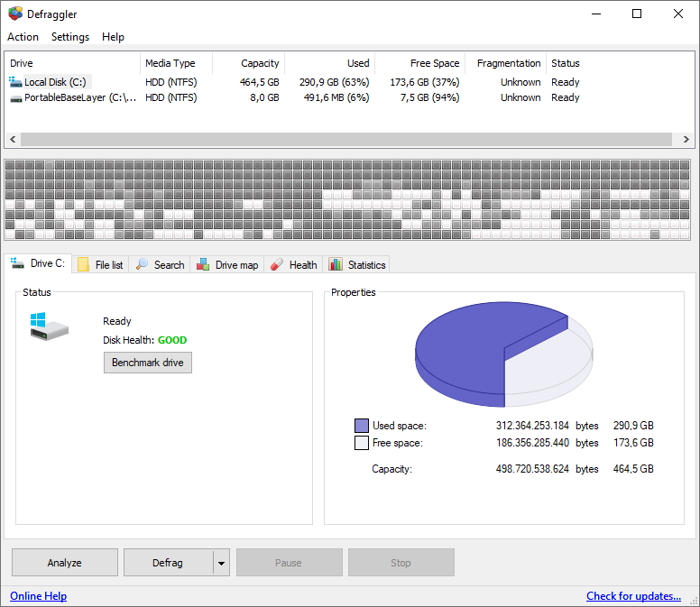The height and width of the screenshot is (607, 700).
Task: Click the Health tab pill icon
Action: pyautogui.click(x=277, y=264)
